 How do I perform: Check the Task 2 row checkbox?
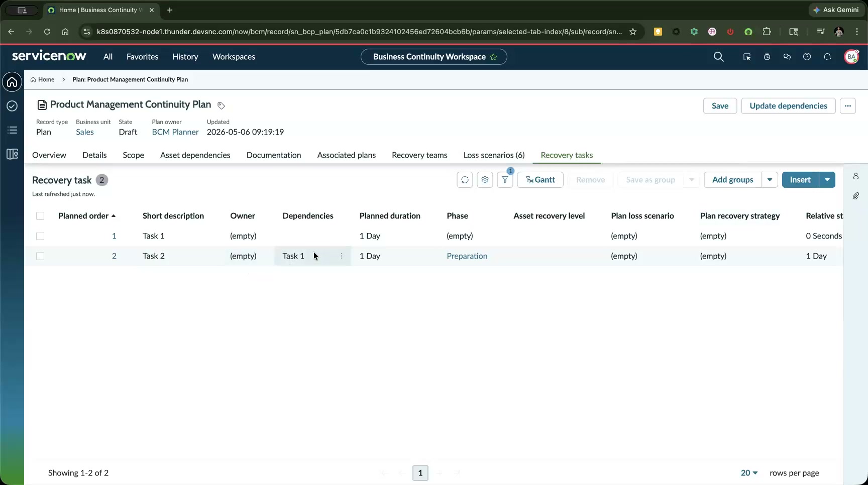pos(40,256)
